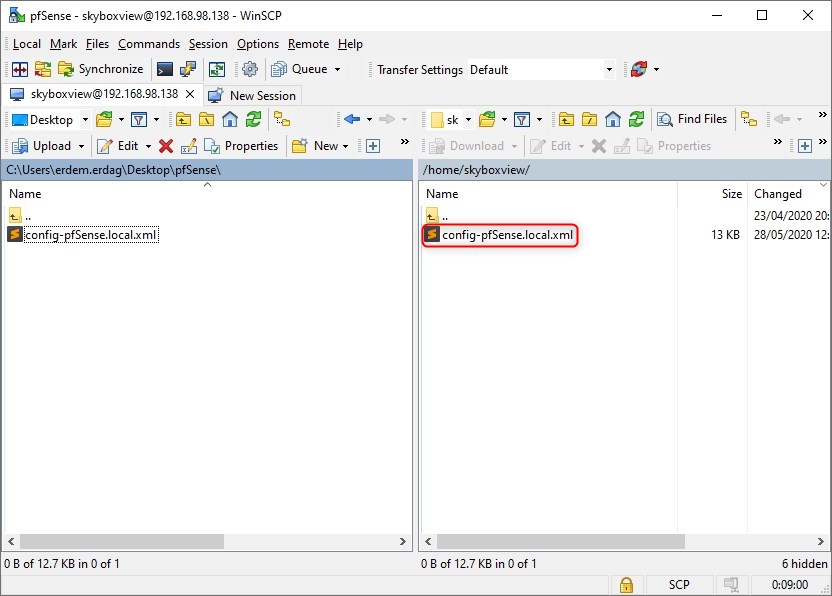Go back in local panel history

coord(352,119)
